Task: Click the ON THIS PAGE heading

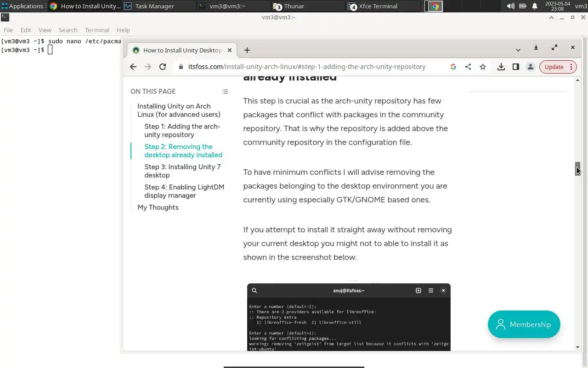Action: click(x=153, y=92)
